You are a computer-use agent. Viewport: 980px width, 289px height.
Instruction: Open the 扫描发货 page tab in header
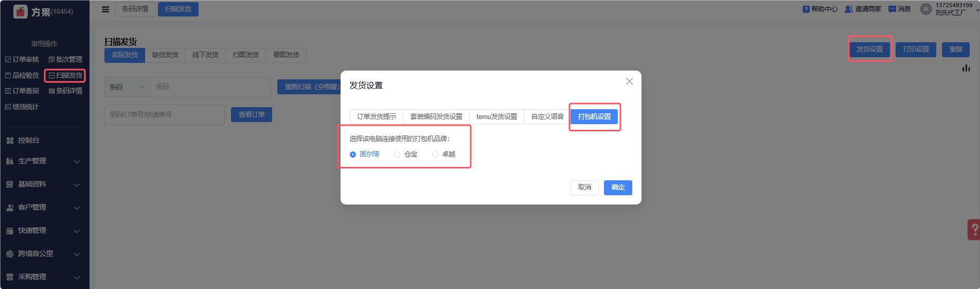click(x=178, y=9)
